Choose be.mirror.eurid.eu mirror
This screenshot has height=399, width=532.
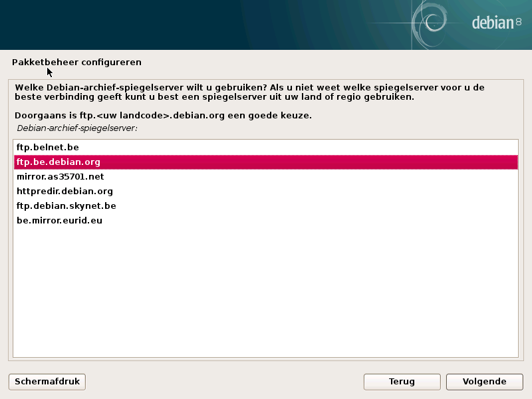265,220
